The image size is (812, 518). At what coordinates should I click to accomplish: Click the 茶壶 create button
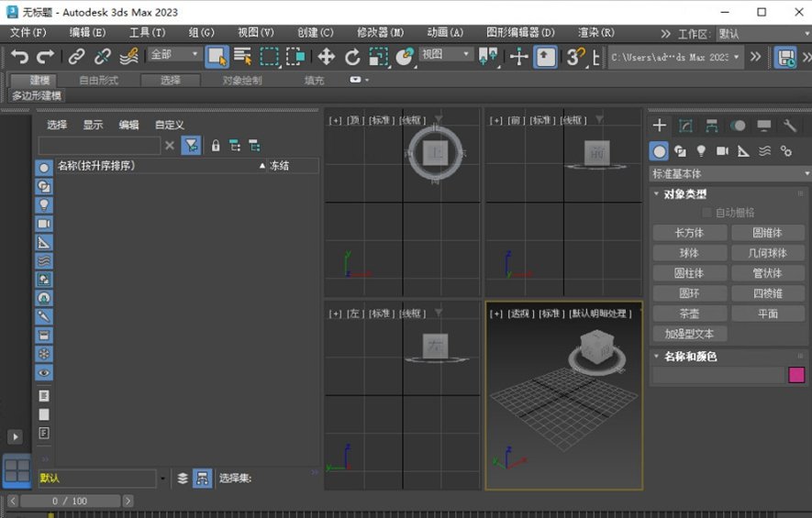click(690, 314)
